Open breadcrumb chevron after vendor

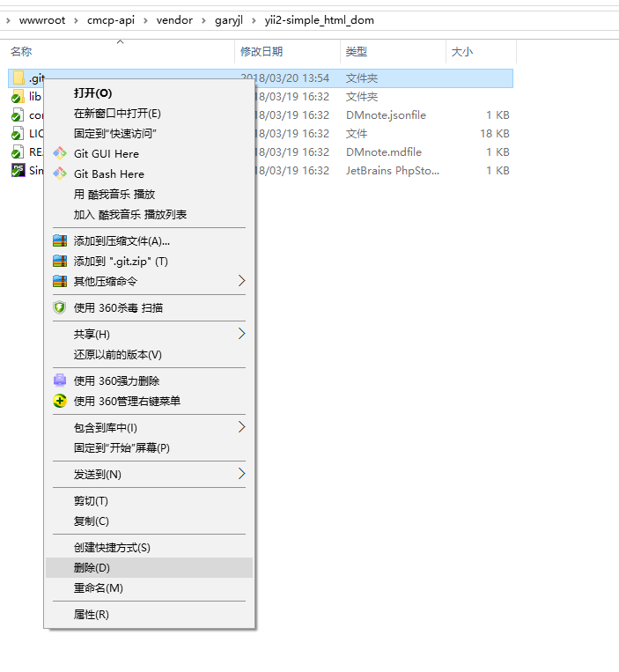(203, 20)
